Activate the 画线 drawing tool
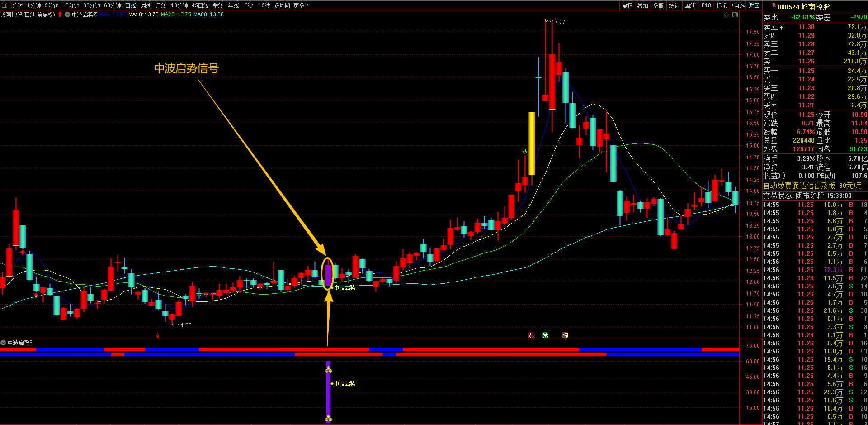The width and height of the screenshot is (868, 425). tap(690, 5)
